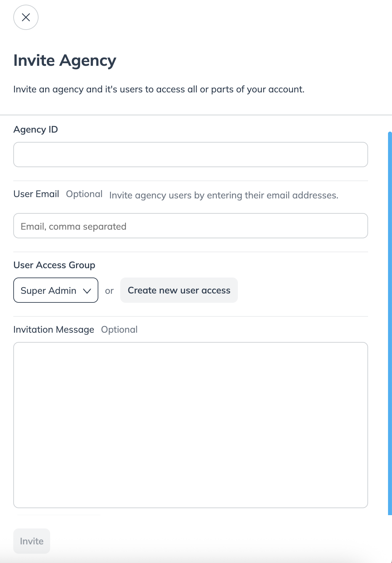Click the Invitation Message label
This screenshot has width=392, height=563.
click(x=54, y=330)
